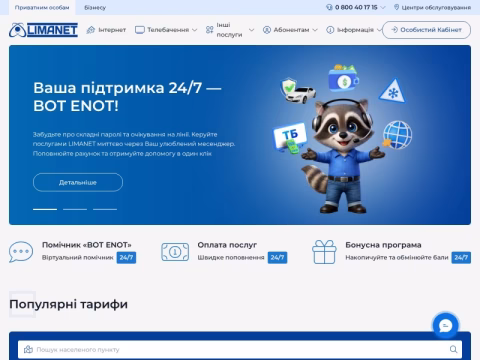
Task: Click the raccoon mascot image
Action: 343,157
